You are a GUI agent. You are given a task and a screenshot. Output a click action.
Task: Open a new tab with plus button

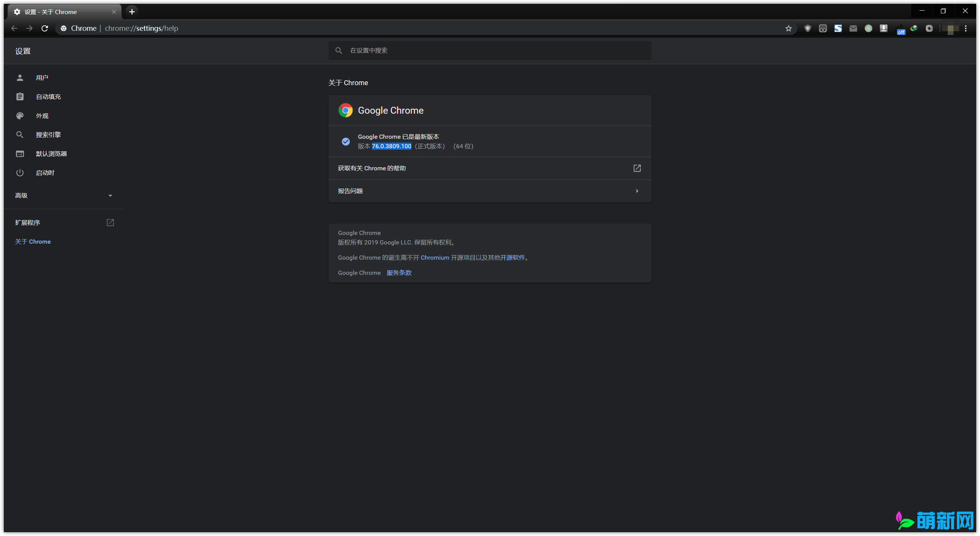tap(132, 12)
